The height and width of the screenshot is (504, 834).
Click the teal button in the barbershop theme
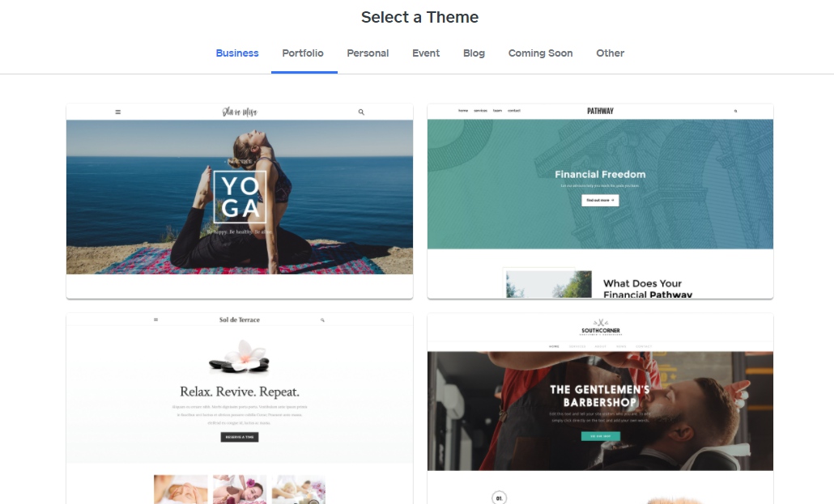[x=601, y=436]
